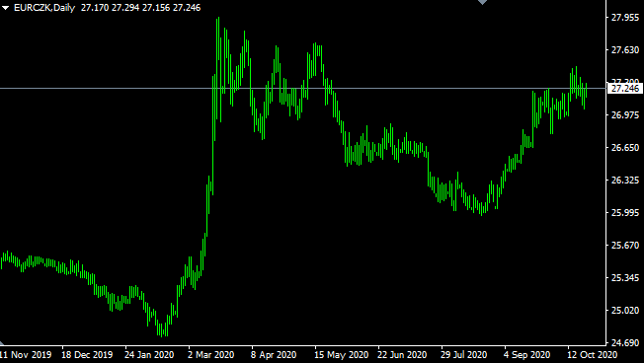Screen dimensions: 644x363
Task: Click the horizontal bid price line
Action: (303, 88)
